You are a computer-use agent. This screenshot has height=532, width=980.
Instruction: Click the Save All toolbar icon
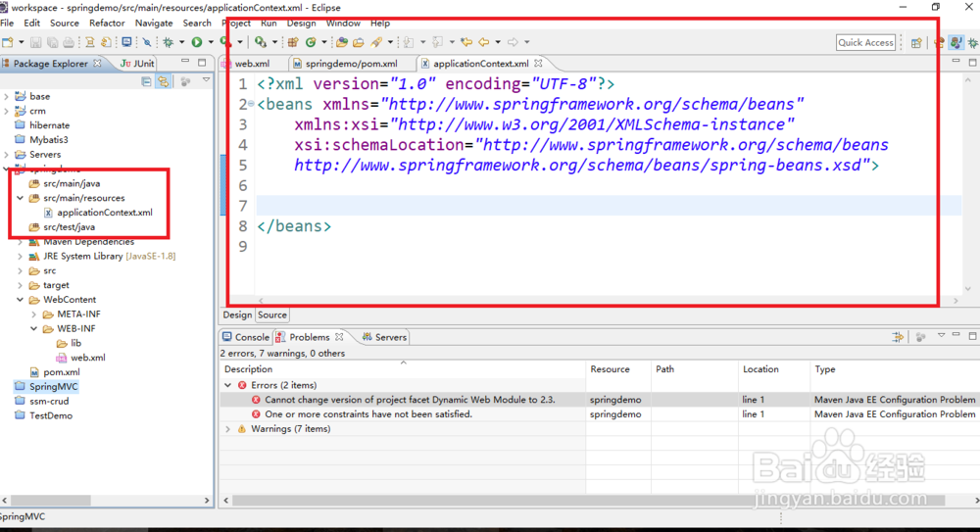[x=53, y=42]
